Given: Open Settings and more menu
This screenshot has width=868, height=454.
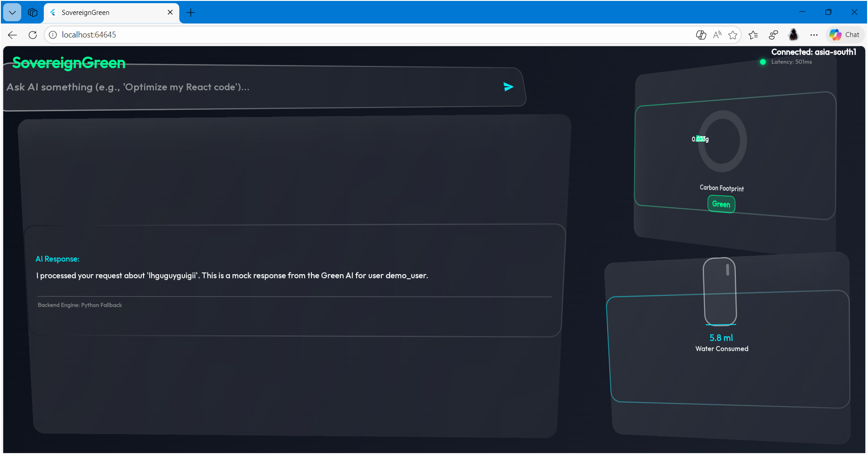Looking at the screenshot, I should 814,35.
